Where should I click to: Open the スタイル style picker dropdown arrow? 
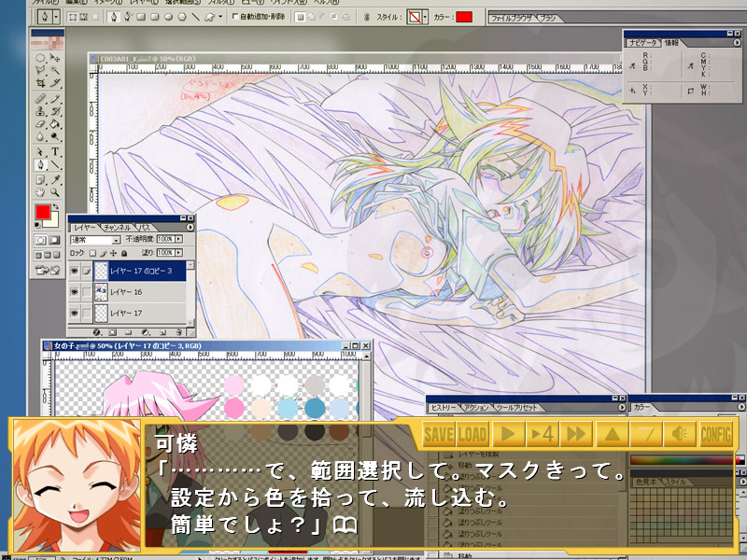point(426,17)
